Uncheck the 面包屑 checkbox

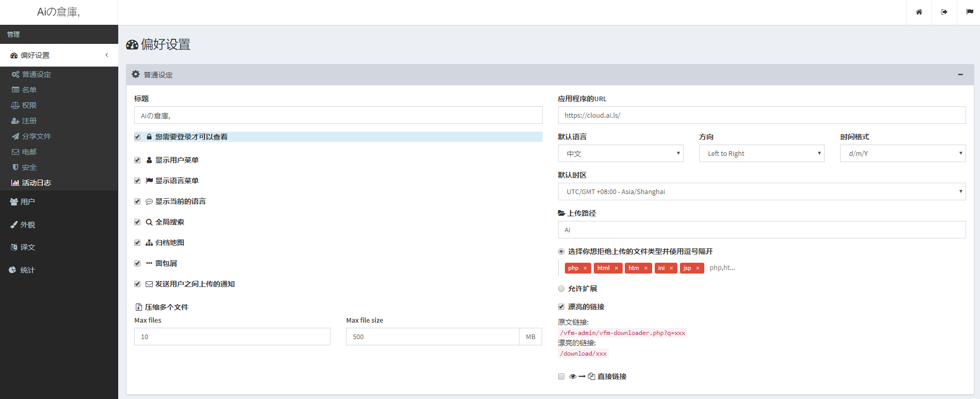[137, 263]
